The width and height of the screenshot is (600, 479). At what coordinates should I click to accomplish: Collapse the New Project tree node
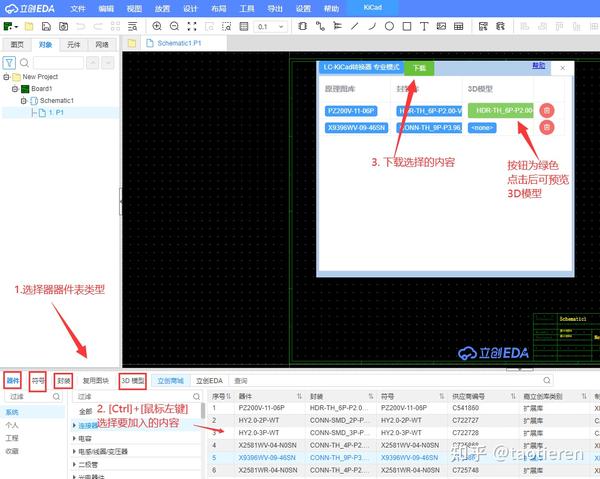[6, 77]
